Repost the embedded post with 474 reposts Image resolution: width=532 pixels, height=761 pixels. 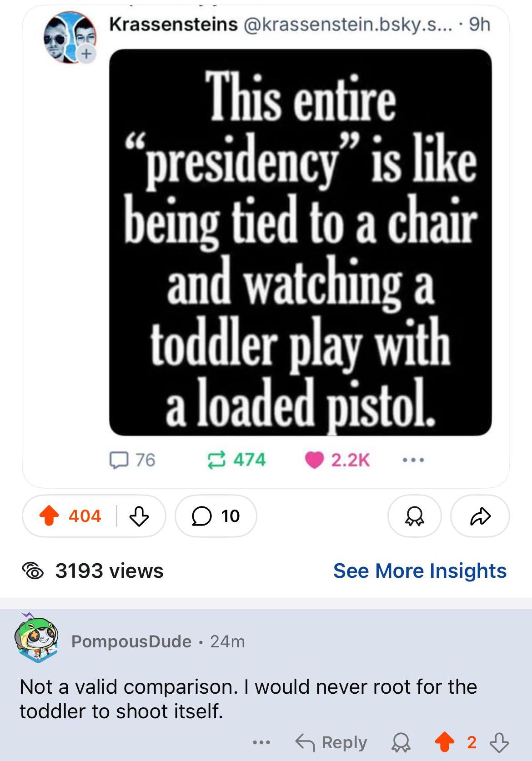216,460
